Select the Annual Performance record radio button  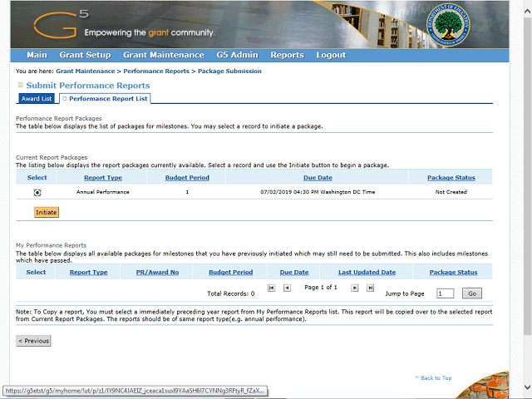[37, 192]
